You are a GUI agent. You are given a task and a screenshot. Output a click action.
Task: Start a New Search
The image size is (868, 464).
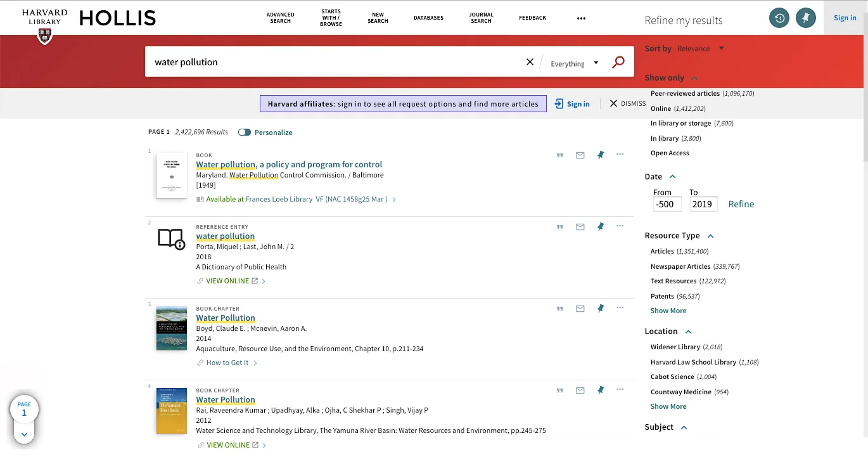click(x=378, y=18)
